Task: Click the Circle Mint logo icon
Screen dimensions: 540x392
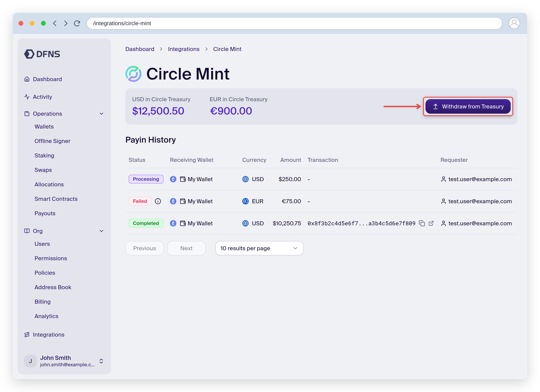Action: tap(133, 74)
